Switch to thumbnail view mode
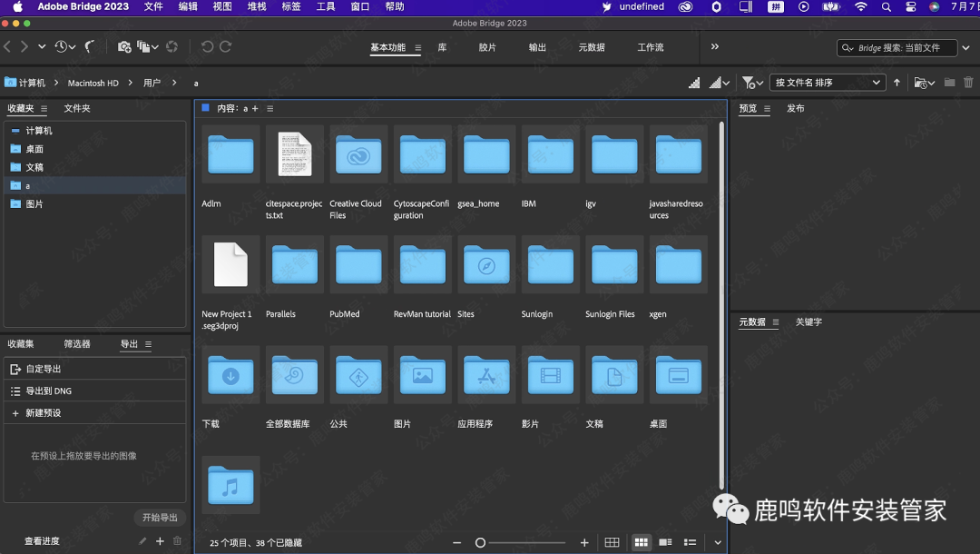Viewport: 980px width, 554px height. 642,542
